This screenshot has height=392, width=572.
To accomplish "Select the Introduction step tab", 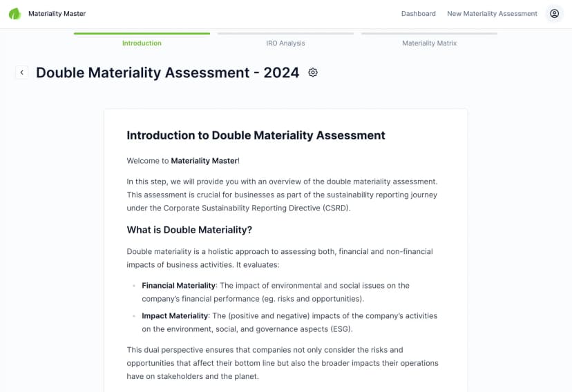I will (x=142, y=43).
